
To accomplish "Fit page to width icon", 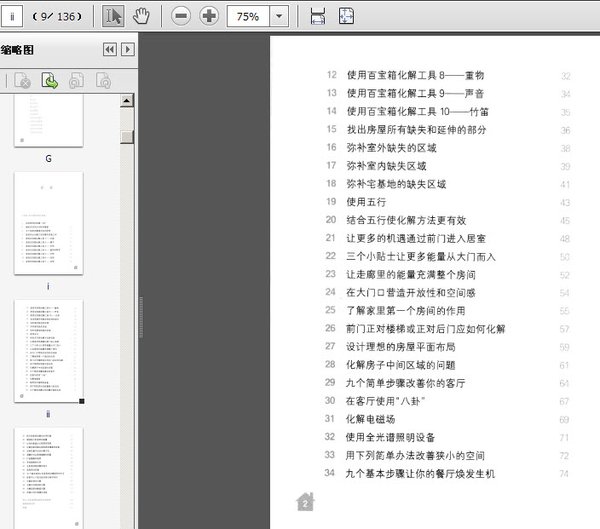I will [318, 16].
